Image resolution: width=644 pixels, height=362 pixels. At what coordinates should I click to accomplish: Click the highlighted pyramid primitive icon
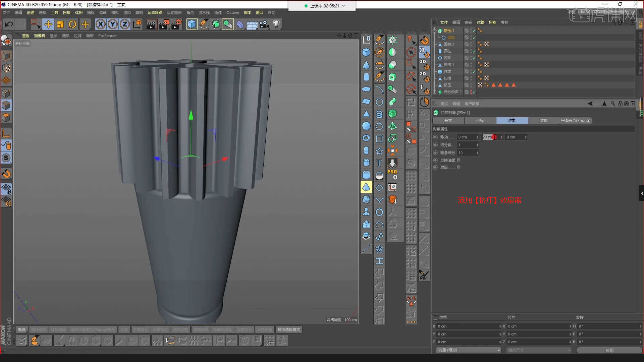pos(366,187)
